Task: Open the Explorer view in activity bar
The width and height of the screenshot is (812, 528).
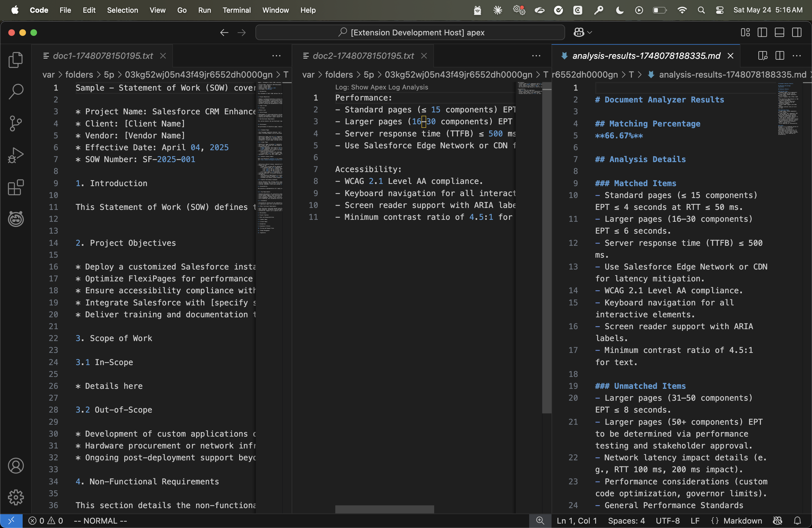Action: click(x=16, y=60)
